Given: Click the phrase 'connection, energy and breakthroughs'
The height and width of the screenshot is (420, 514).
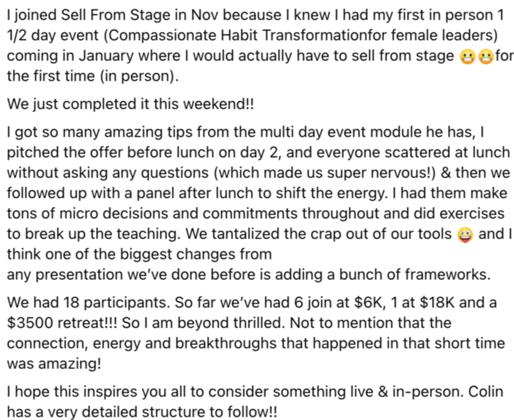Looking at the screenshot, I should 157,343.
